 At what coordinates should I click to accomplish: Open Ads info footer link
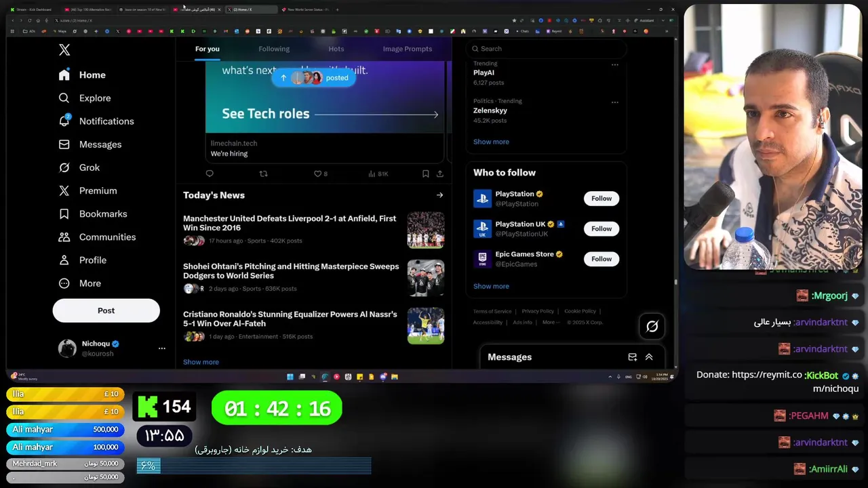522,322
